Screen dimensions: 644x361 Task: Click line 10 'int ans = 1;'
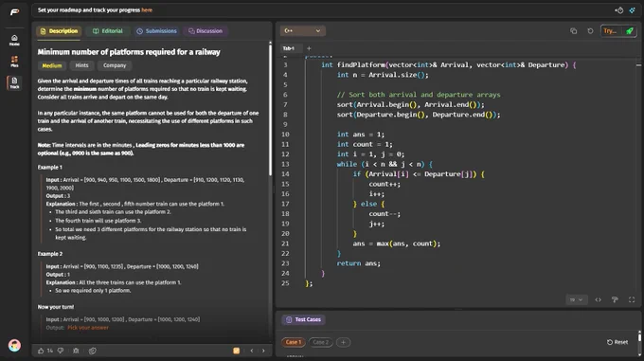[361, 135]
